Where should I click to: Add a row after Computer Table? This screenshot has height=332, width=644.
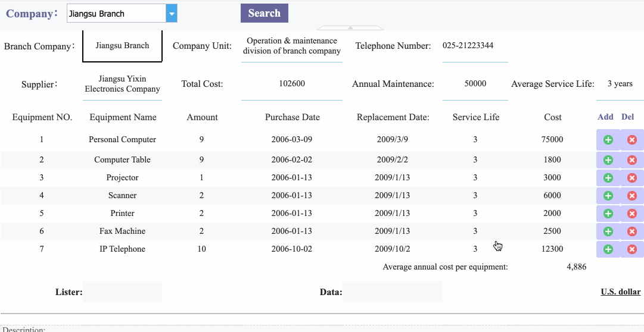click(608, 160)
